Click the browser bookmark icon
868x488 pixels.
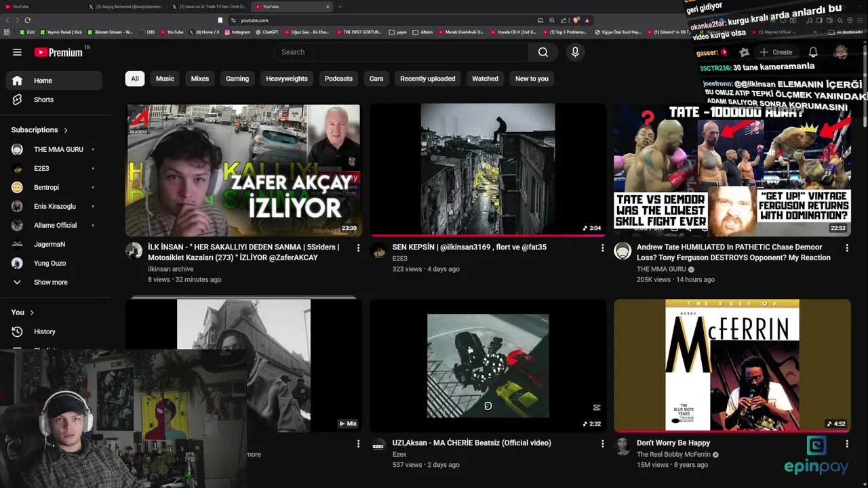pos(220,20)
